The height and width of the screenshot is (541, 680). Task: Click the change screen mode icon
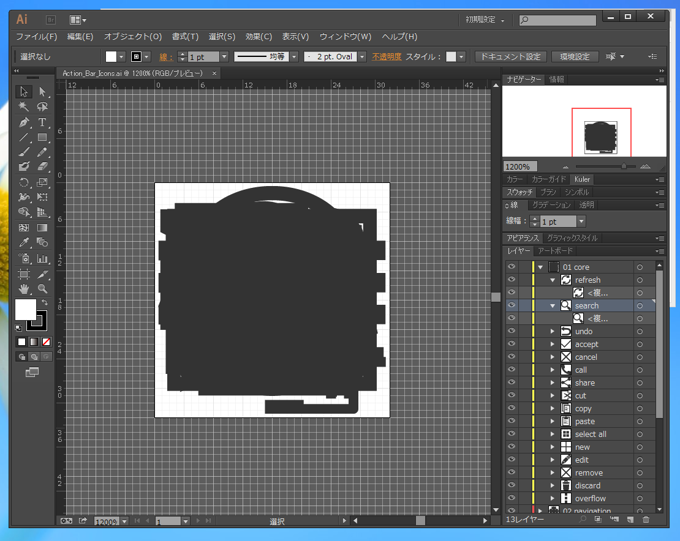tap(32, 372)
